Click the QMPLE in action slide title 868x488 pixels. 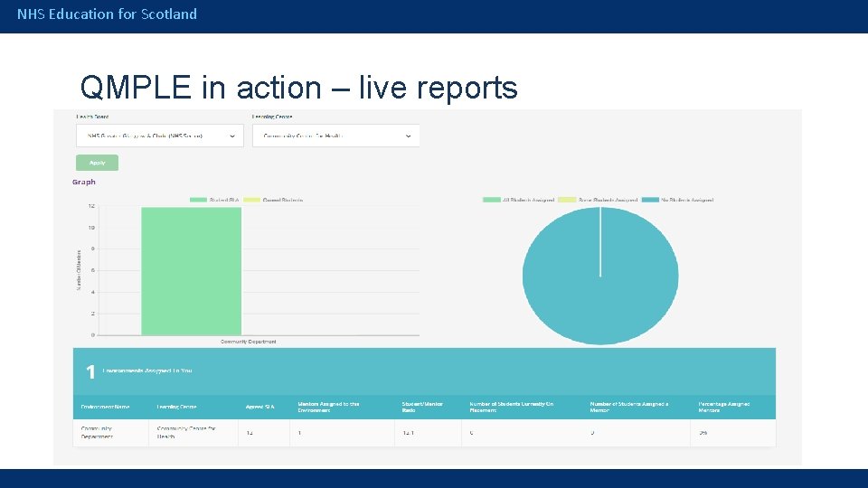(299, 88)
